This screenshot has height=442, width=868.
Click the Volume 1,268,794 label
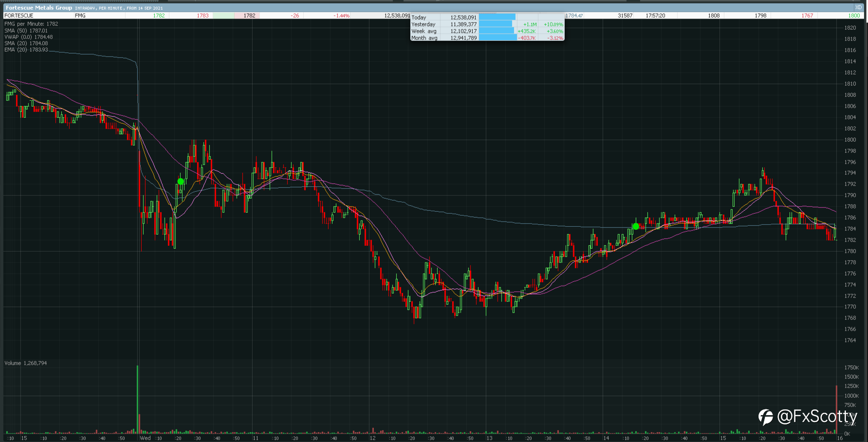pos(26,363)
